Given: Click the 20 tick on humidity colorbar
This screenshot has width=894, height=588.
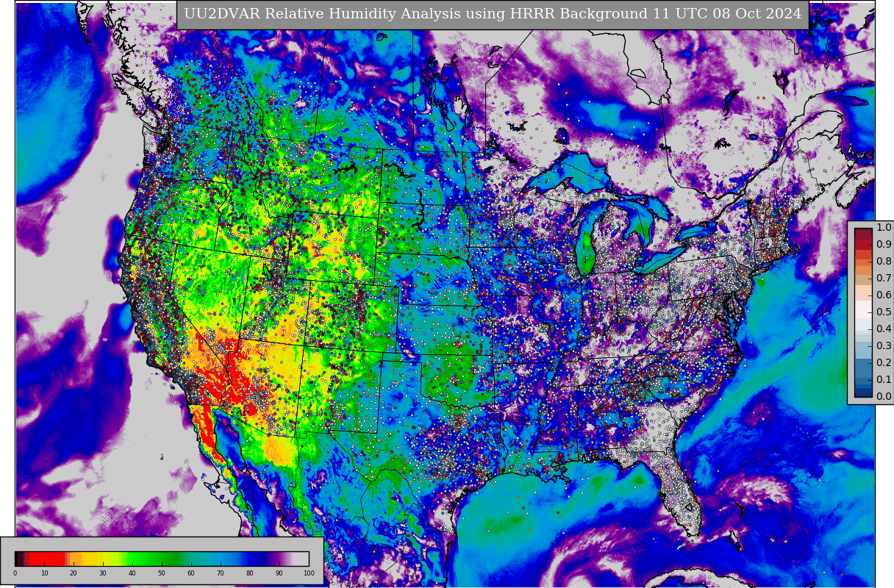Looking at the screenshot, I should [x=74, y=573].
